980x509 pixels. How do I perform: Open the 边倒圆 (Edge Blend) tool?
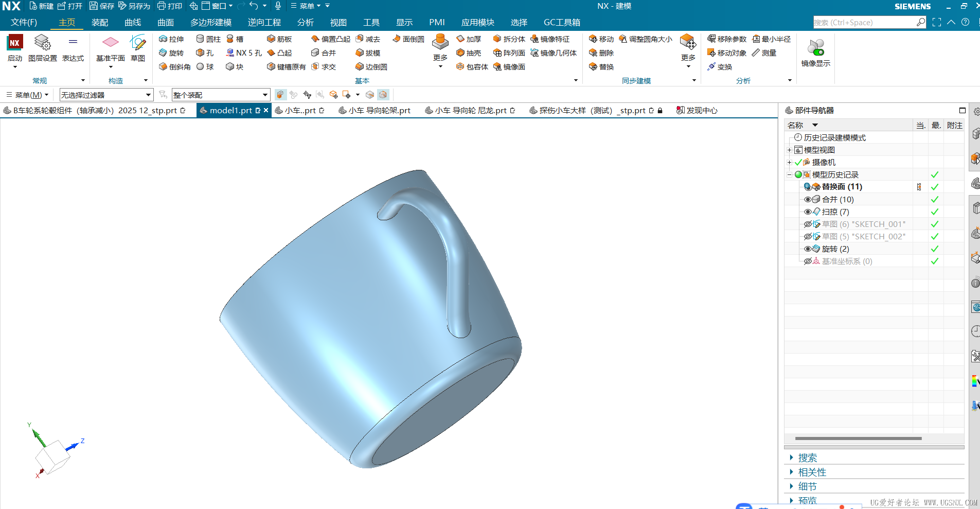[371, 66]
